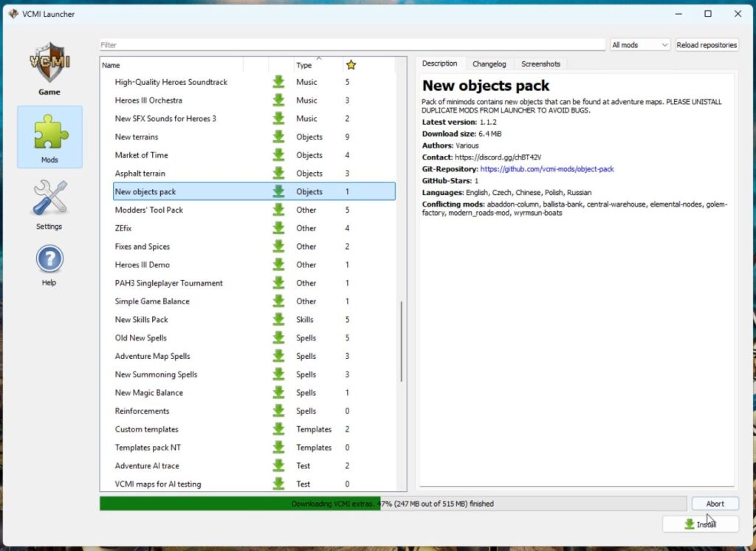Click download arrow for New Magic Balance

pos(278,393)
